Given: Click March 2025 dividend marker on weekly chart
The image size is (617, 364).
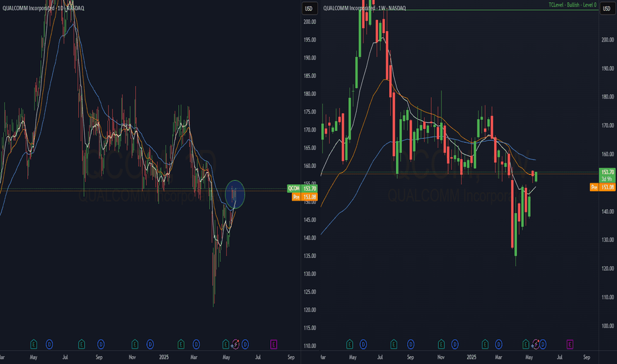Looking at the screenshot, I should (x=498, y=344).
